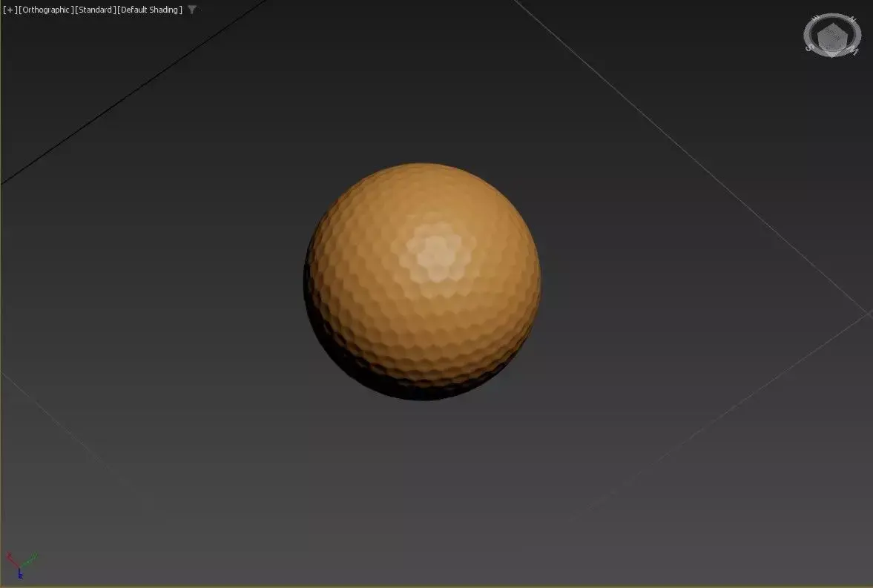Viewport: 873px width, 588px height.
Task: Open the Orthographic point-of-view menu
Action: (46, 10)
